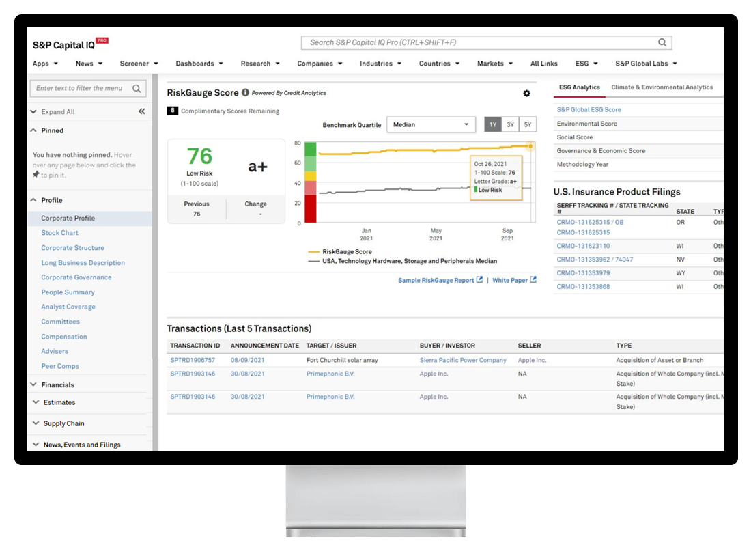Click the Governance & Economic Score row

[638, 150]
